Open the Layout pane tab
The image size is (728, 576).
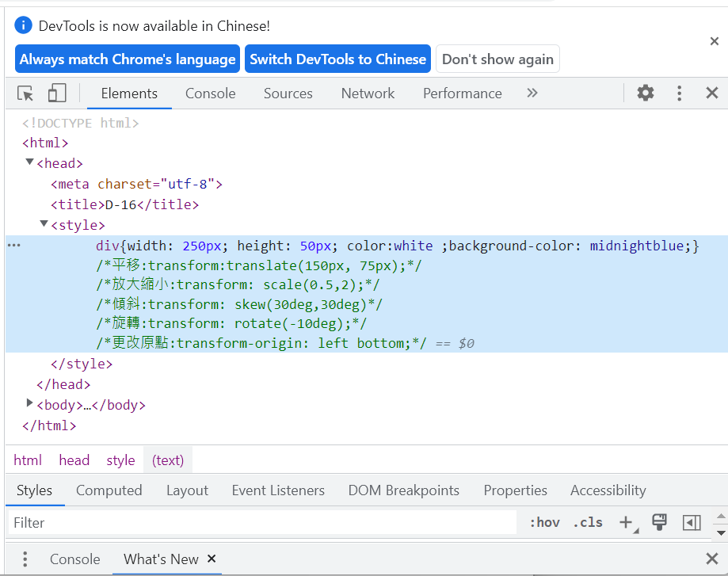(x=187, y=490)
